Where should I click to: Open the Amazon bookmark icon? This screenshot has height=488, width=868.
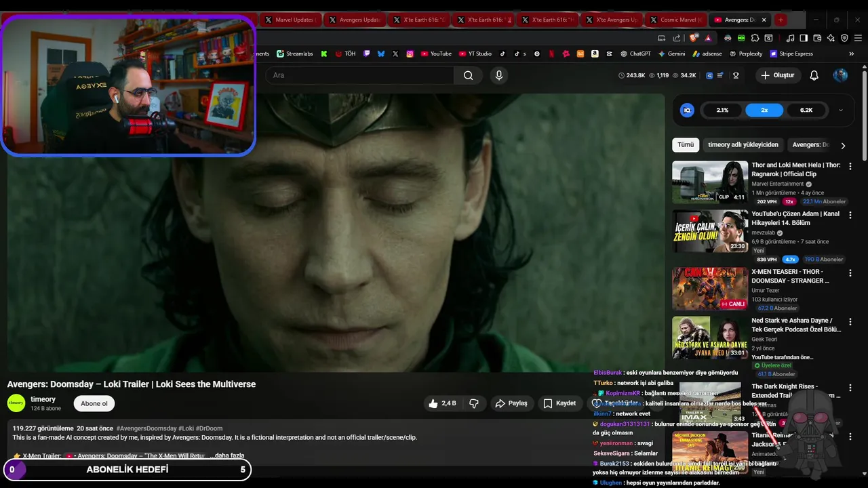pos(595,54)
